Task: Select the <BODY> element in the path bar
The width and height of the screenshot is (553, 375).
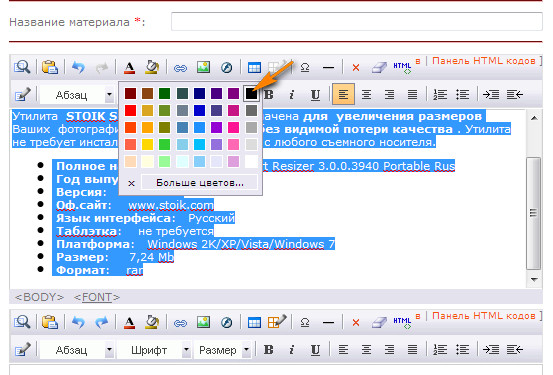Action: coord(39,297)
